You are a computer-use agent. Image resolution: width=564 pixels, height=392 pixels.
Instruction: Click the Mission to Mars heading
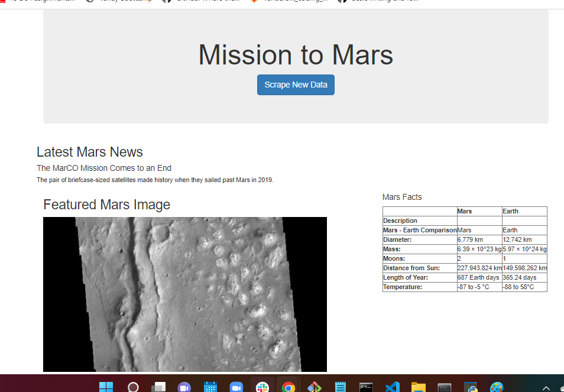(x=296, y=54)
